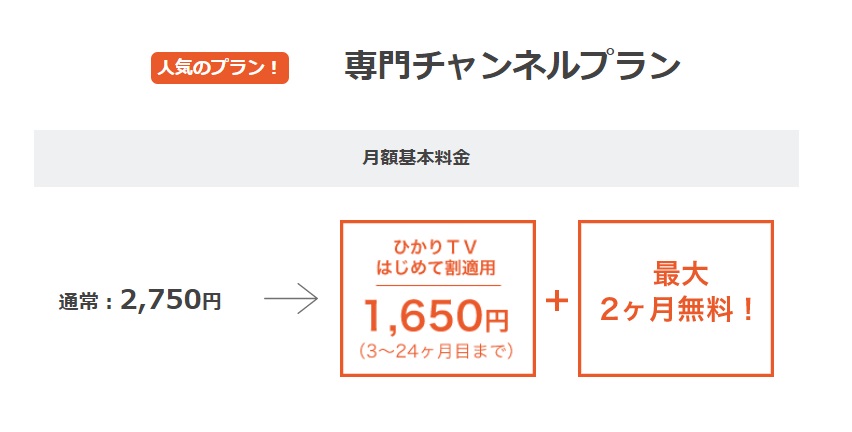Click the 月額基本料金 gray header bar

tap(416, 158)
